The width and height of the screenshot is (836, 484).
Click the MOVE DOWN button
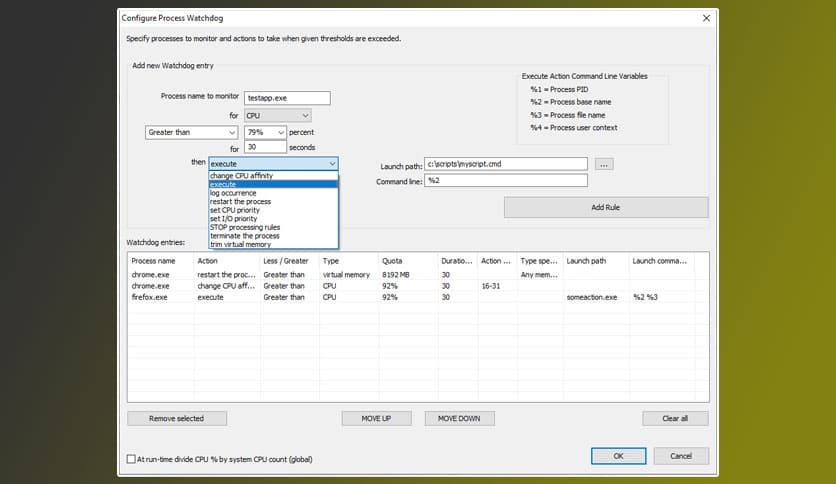(460, 418)
